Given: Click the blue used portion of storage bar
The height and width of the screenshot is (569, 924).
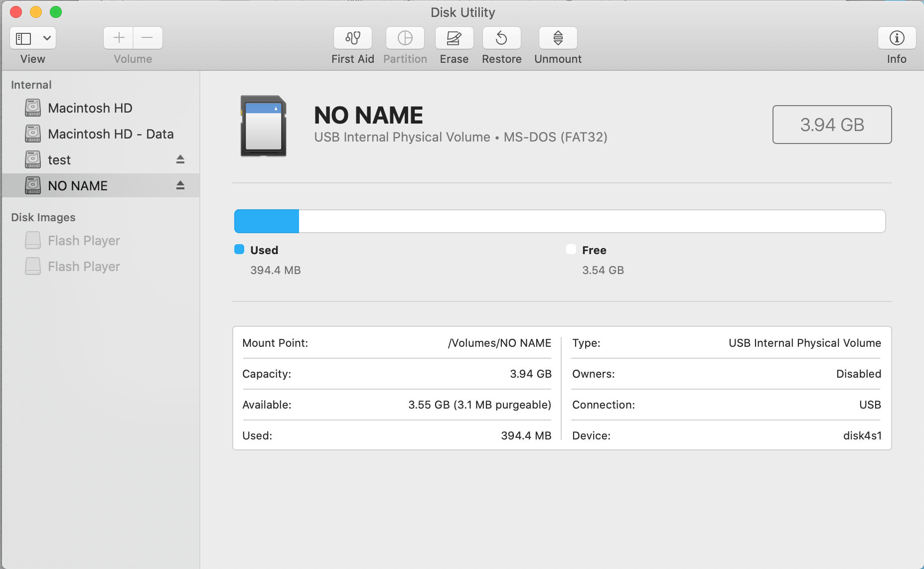Looking at the screenshot, I should pos(267,221).
